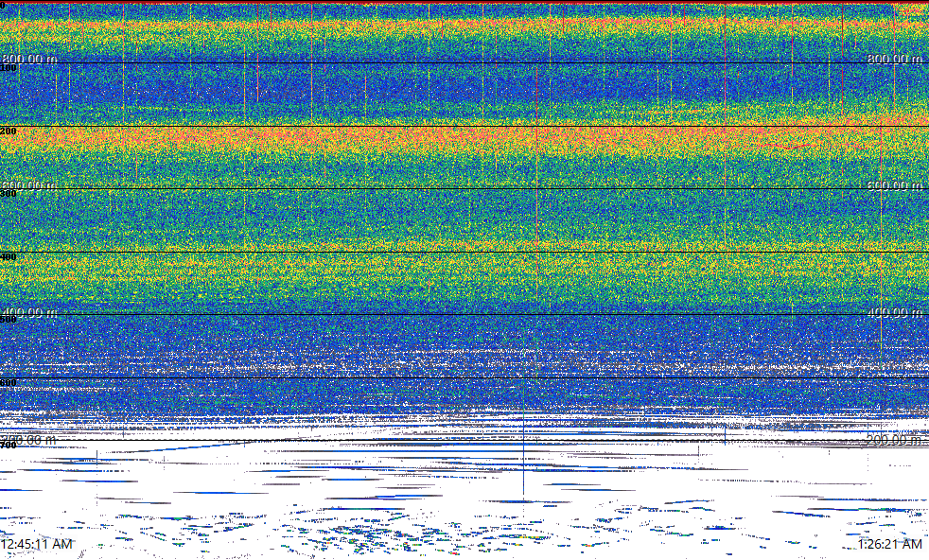929x560 pixels.
Task: Click the bold 100 range marker
Action: 8,68
